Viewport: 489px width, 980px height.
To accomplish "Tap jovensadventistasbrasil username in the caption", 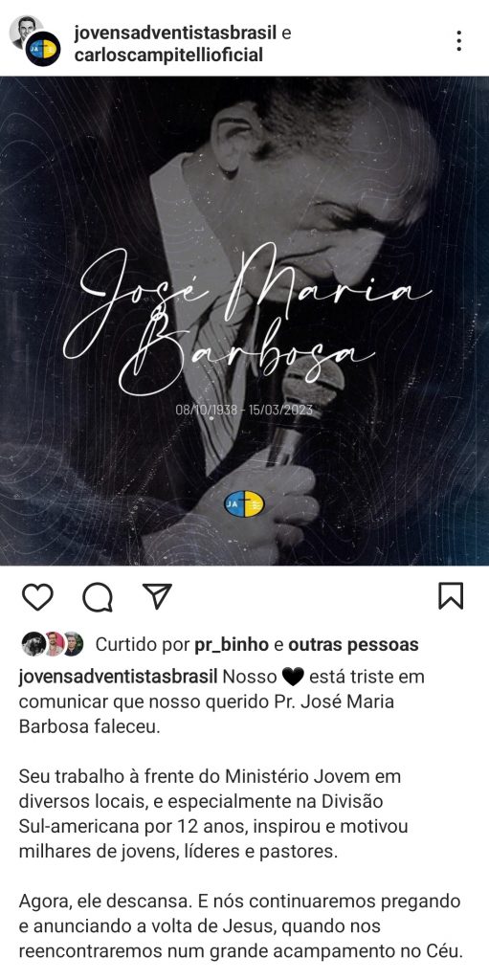I will pos(119,677).
